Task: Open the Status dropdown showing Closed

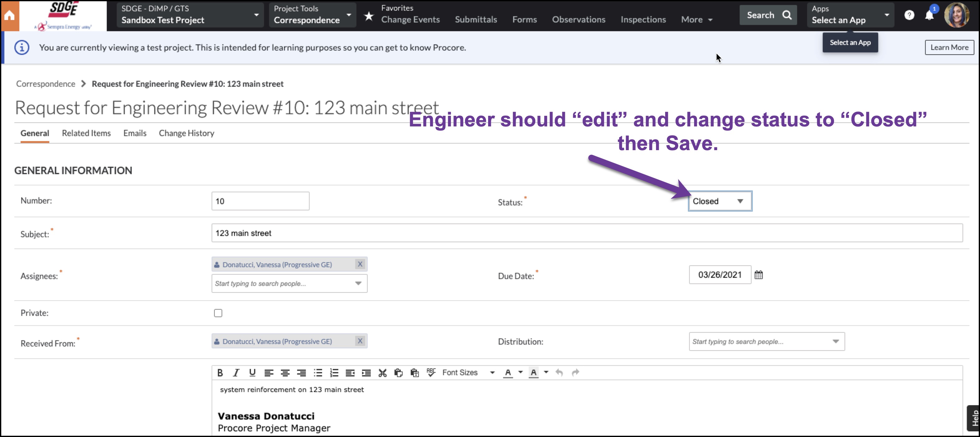Action: click(x=720, y=201)
